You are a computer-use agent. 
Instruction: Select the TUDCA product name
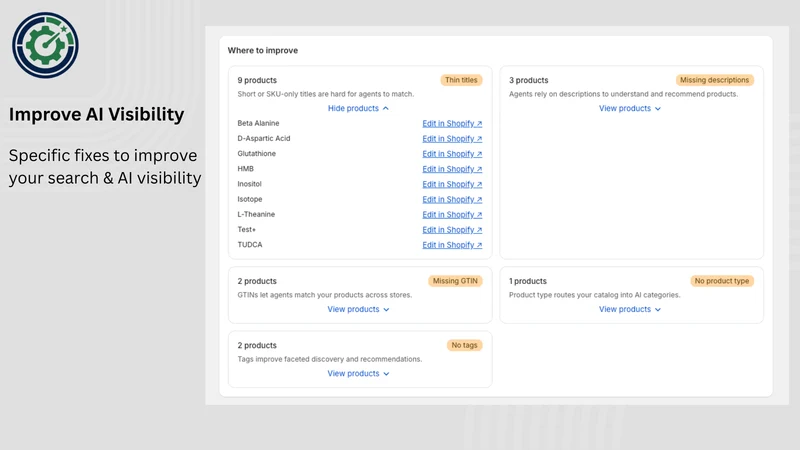(250, 245)
